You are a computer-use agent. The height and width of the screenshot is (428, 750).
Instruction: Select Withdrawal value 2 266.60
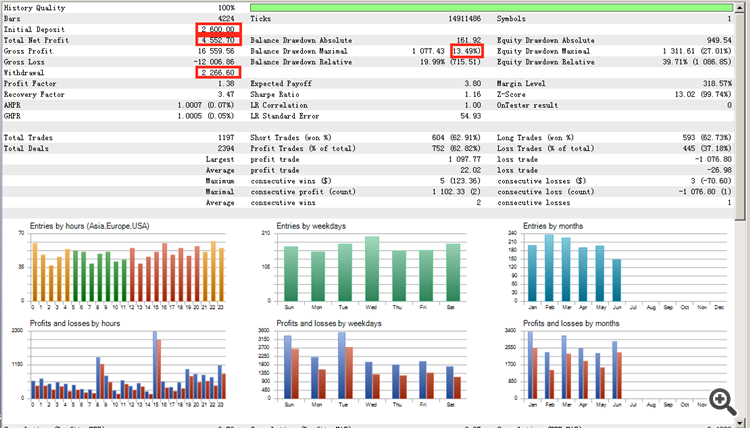(218, 73)
